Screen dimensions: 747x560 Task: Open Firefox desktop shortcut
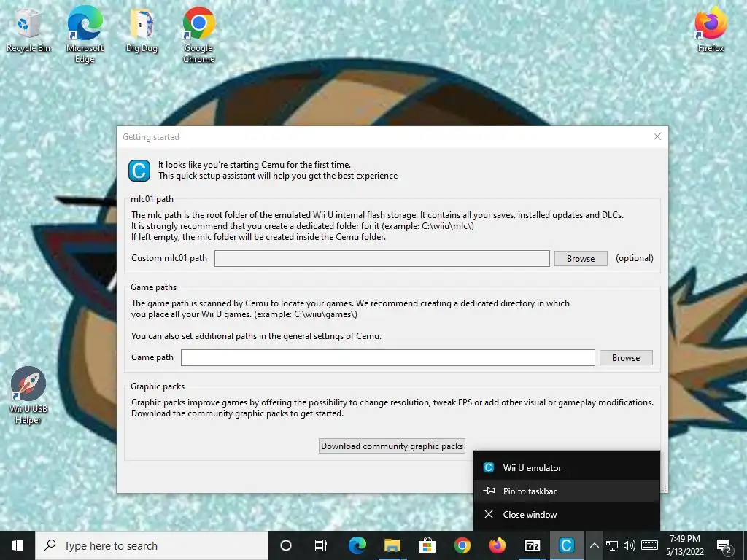coord(711,31)
